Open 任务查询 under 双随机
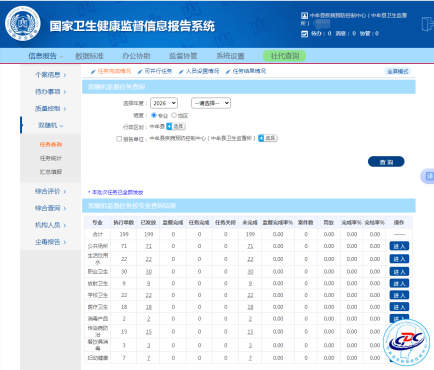The width and height of the screenshot is (434, 370). [x=51, y=145]
